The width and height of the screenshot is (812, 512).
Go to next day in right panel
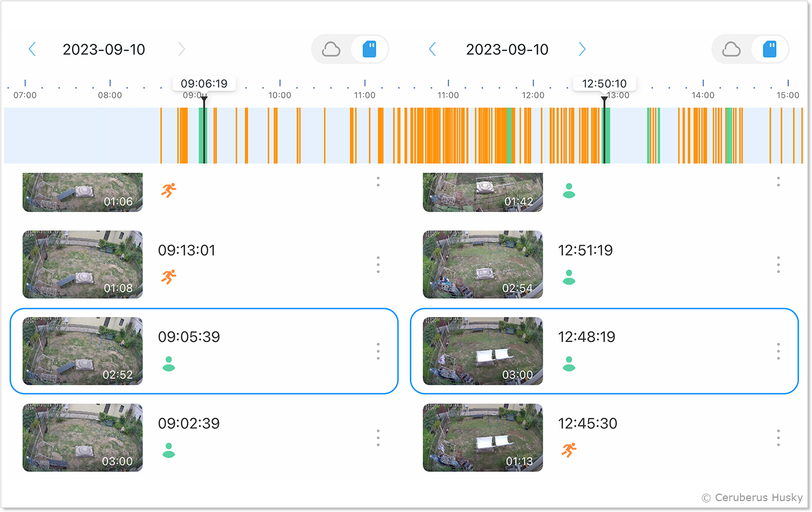(582, 49)
